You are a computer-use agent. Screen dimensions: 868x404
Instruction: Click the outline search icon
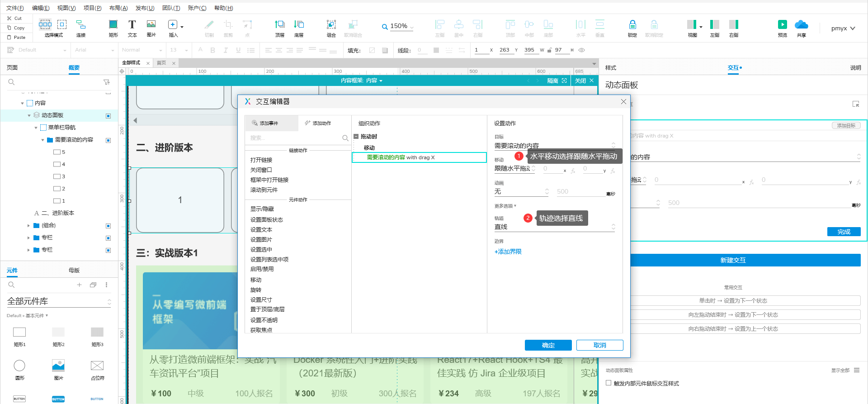[x=11, y=82]
